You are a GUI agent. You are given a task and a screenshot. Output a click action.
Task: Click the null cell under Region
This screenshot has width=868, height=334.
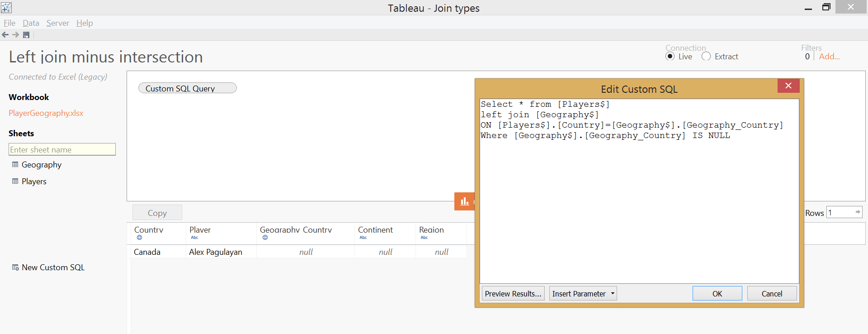(442, 252)
